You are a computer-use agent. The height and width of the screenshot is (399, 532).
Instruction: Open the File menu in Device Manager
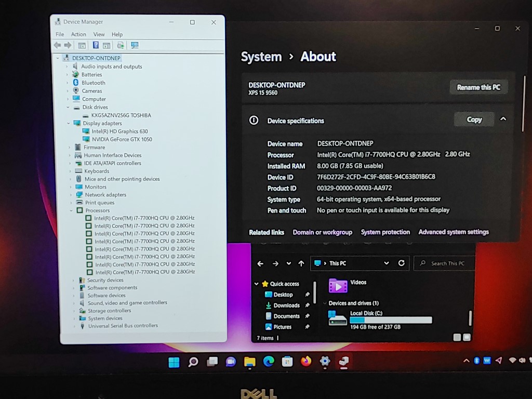coord(60,34)
